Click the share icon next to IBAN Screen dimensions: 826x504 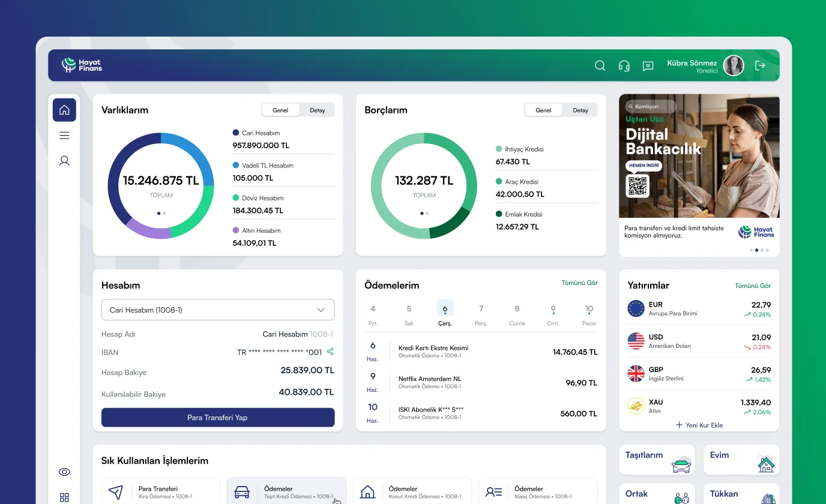point(330,352)
